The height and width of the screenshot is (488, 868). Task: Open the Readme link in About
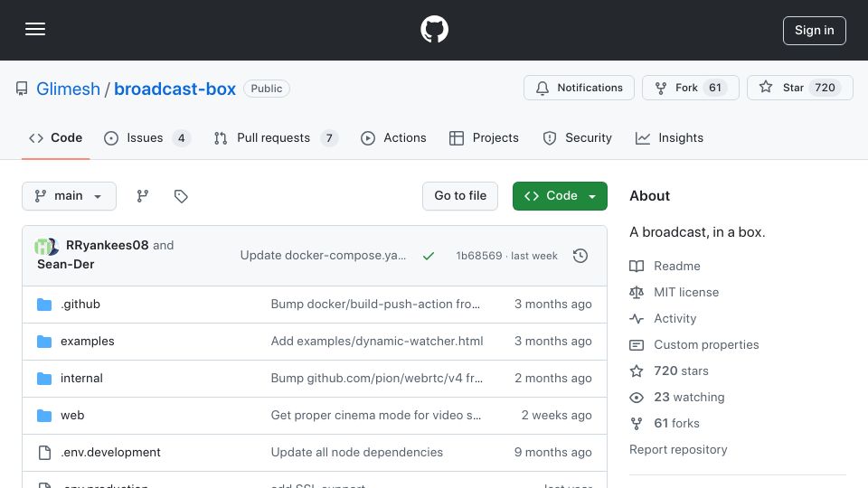click(677, 266)
